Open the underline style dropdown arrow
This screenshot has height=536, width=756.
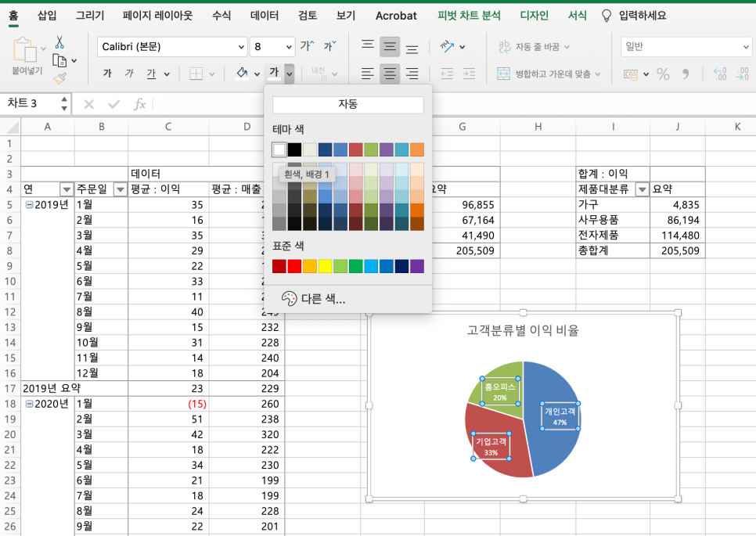pos(167,74)
